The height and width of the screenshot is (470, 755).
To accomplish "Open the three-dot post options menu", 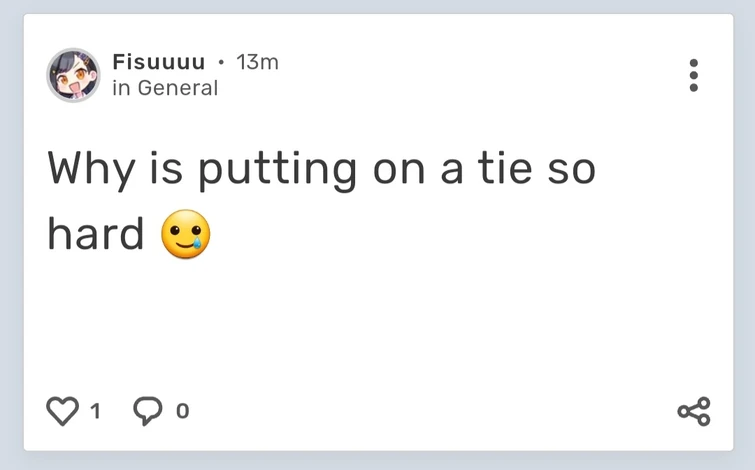I will tap(693, 75).
